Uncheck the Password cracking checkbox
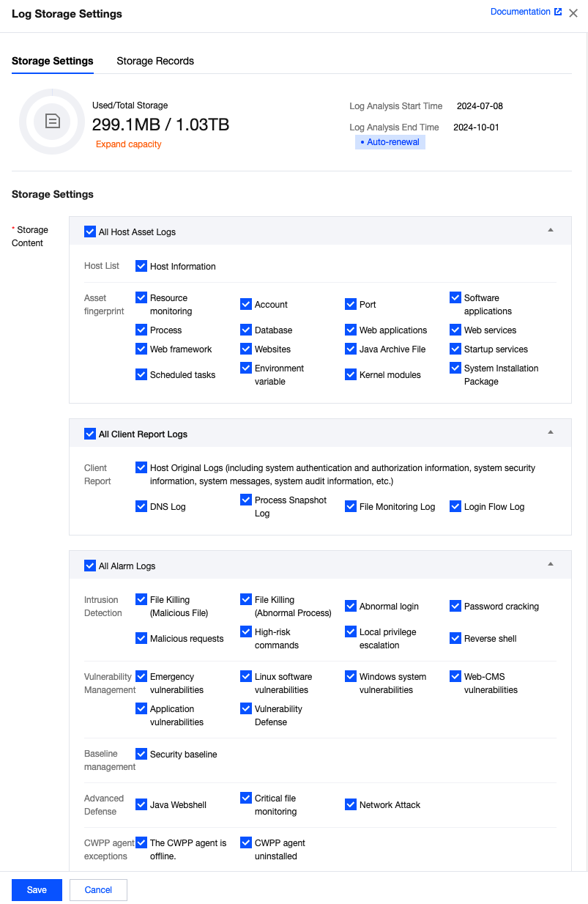The image size is (588, 904). [x=455, y=606]
